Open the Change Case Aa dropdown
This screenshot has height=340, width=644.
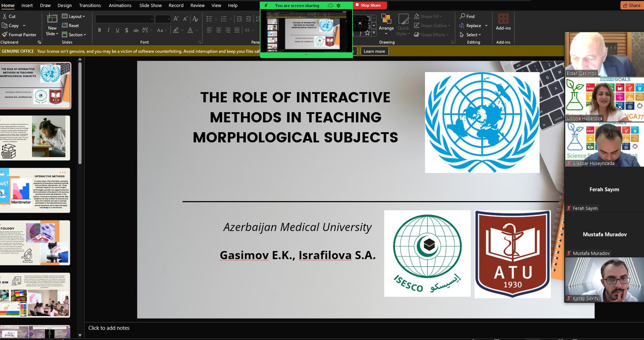(x=161, y=30)
